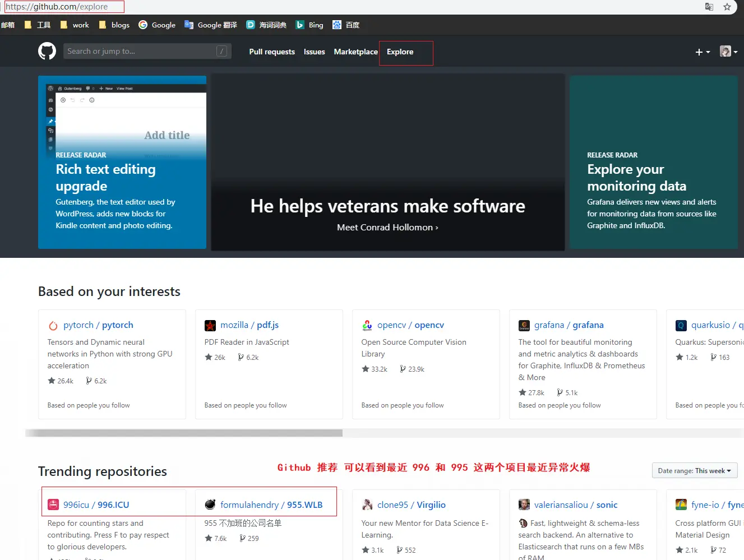Screen dimensions: 744x560
Task: Open the clone95 / Virgilio repository link
Action: [x=412, y=505]
